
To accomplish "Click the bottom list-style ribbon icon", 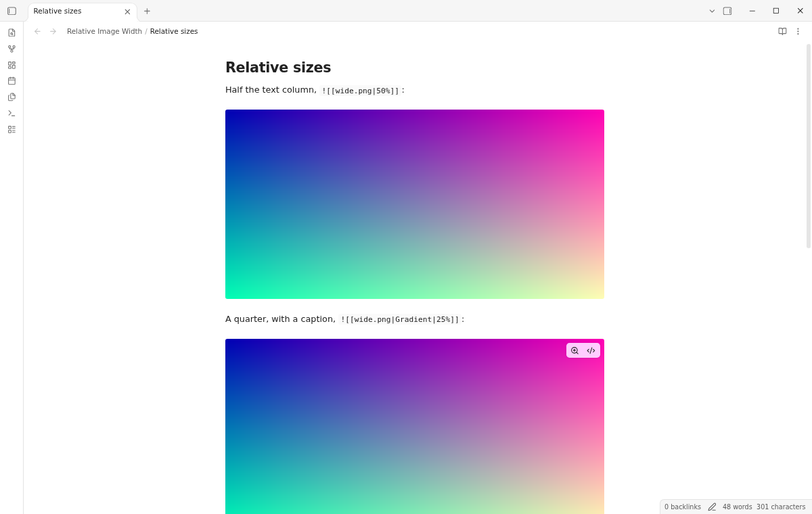I will 12,129.
